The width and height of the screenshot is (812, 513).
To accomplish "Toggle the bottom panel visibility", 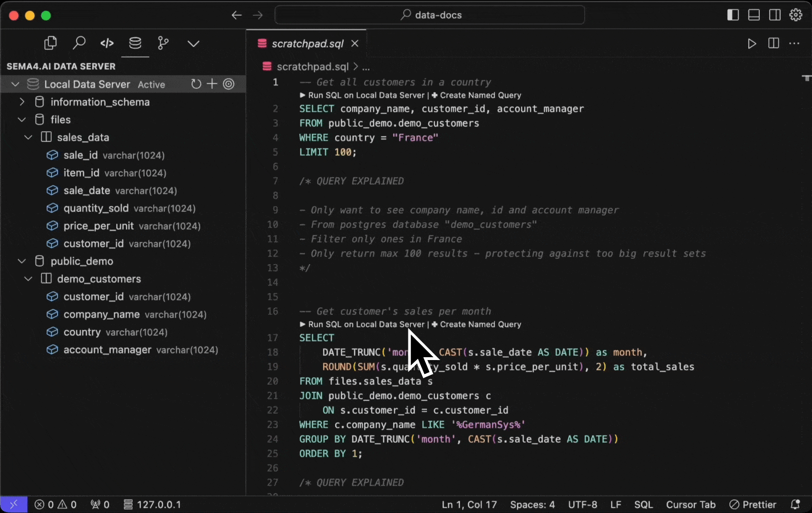I will click(x=754, y=15).
